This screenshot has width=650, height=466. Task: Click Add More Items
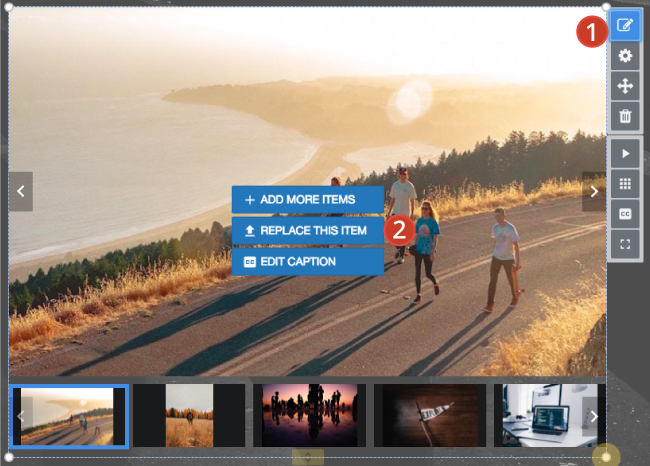[x=307, y=200]
